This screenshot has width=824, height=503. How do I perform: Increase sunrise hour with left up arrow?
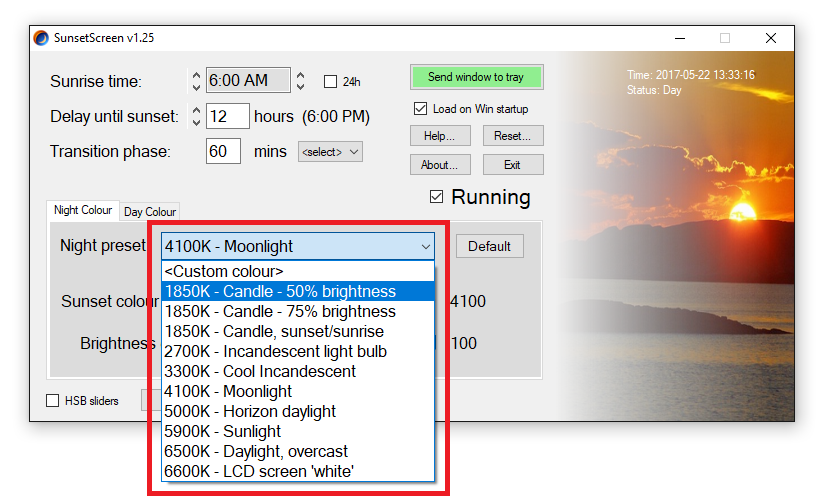tap(196, 76)
